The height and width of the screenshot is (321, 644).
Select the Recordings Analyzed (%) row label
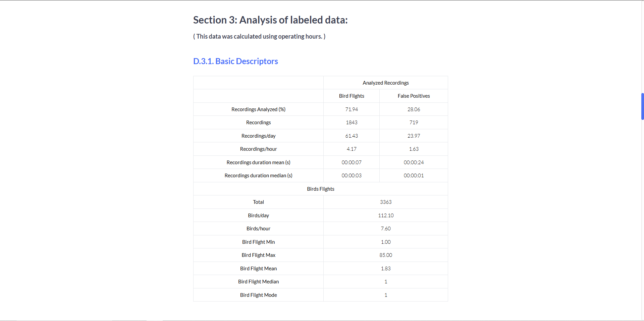coord(258,109)
